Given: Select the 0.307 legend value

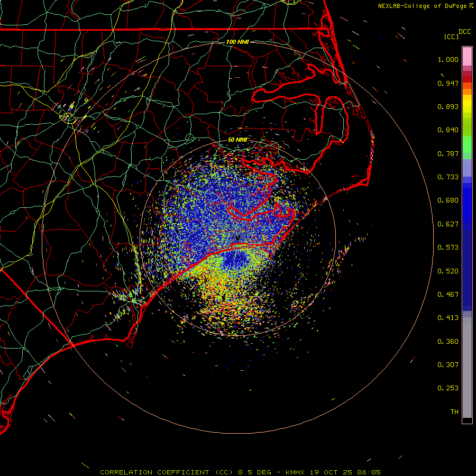Looking at the screenshot, I should click(x=448, y=364).
